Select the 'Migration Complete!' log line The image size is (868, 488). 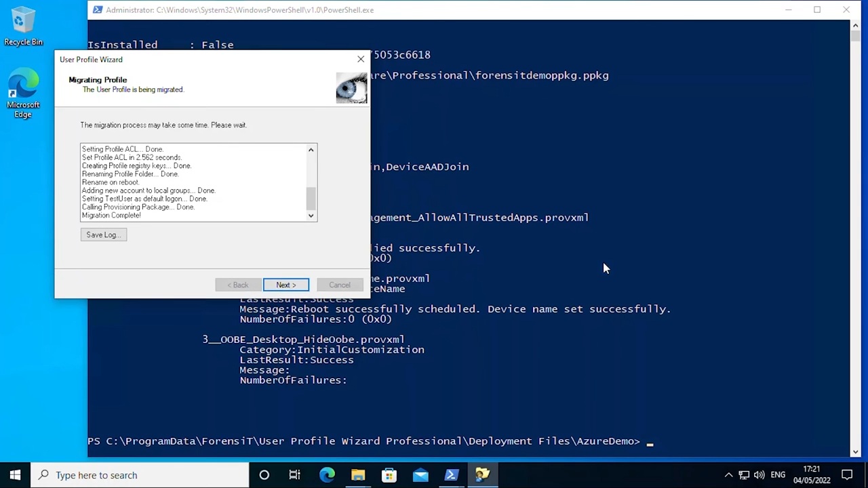pos(111,216)
